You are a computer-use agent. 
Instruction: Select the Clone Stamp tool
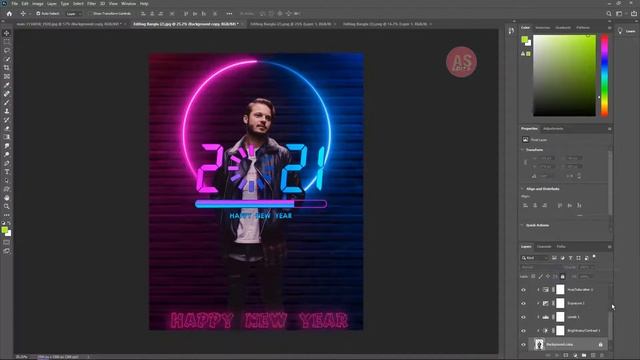(x=7, y=111)
